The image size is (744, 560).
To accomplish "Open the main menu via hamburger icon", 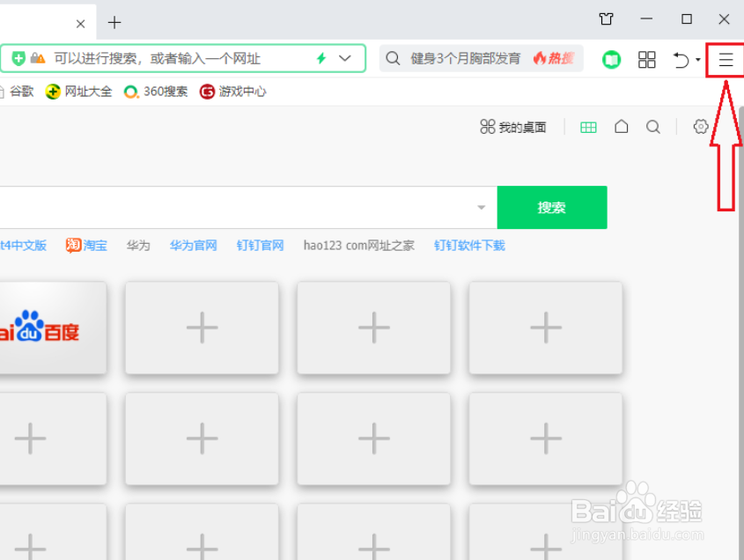I will coord(725,60).
